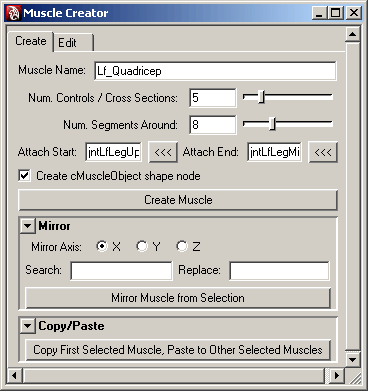
Task: Load selection into Attach Start using <<< button
Action: pyautogui.click(x=163, y=152)
